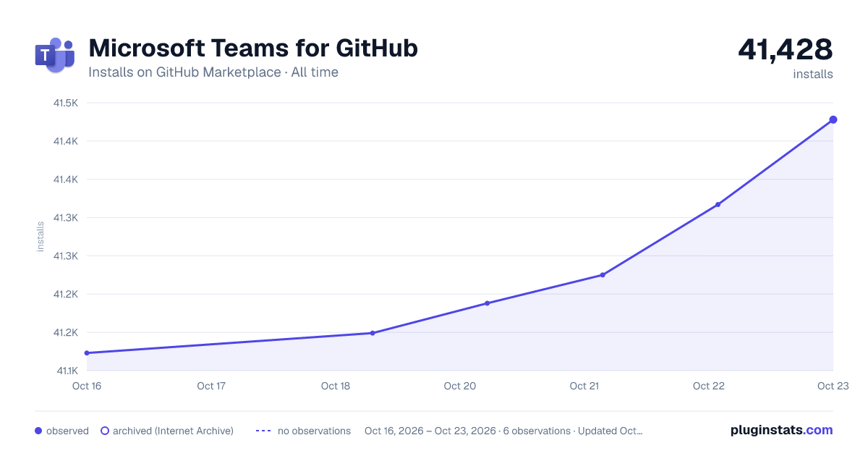Click 'archived (Internet Archive)' legend label

[173, 431]
